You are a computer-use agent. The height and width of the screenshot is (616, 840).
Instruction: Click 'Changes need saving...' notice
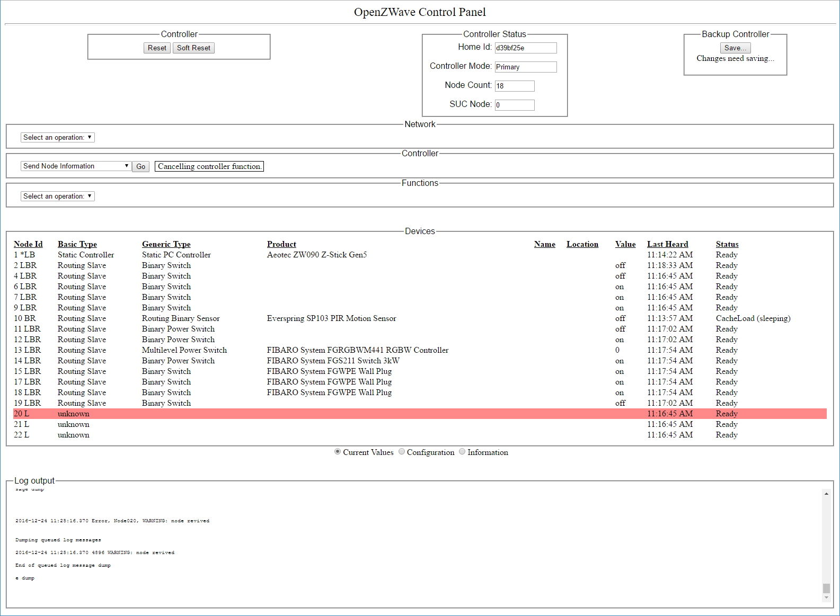coord(735,58)
